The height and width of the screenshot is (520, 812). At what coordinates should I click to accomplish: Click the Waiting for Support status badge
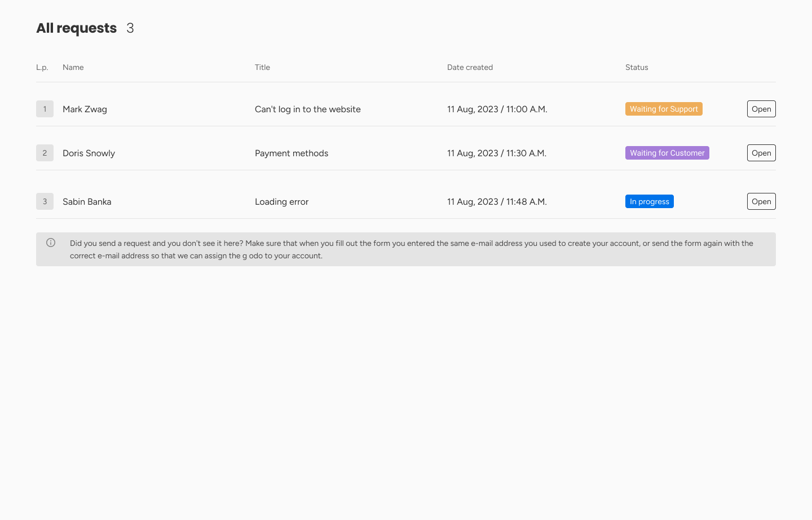point(664,109)
